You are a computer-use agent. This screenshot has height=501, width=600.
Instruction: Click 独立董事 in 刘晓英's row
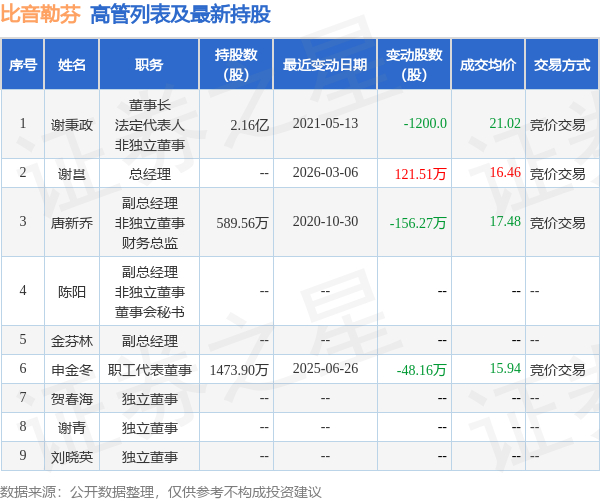coord(150,457)
